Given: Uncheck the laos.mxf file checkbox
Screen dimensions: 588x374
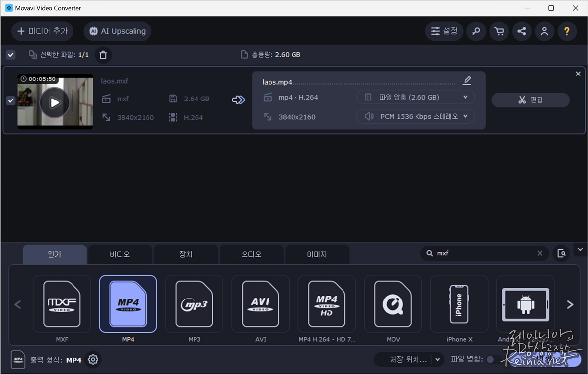Looking at the screenshot, I should coord(11,100).
